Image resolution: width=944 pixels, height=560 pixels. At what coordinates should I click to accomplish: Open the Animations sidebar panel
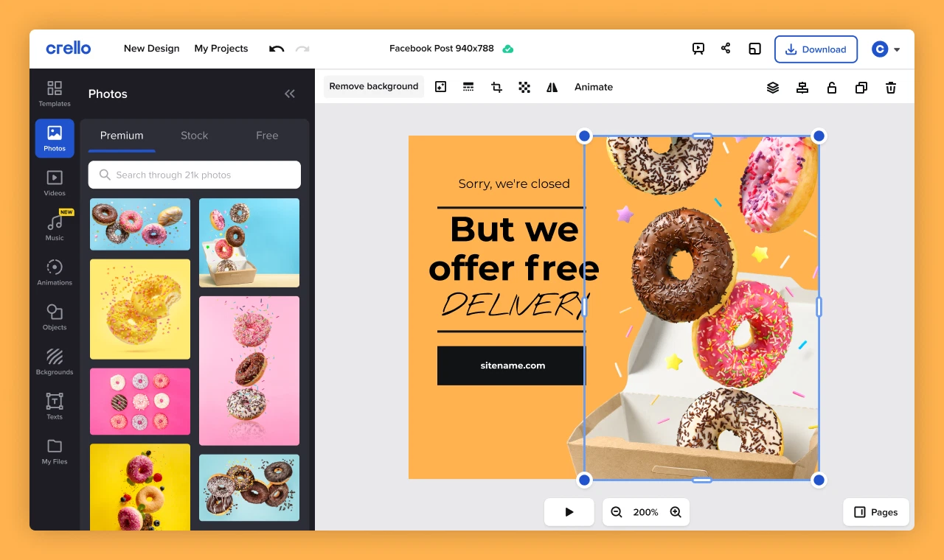(55, 273)
